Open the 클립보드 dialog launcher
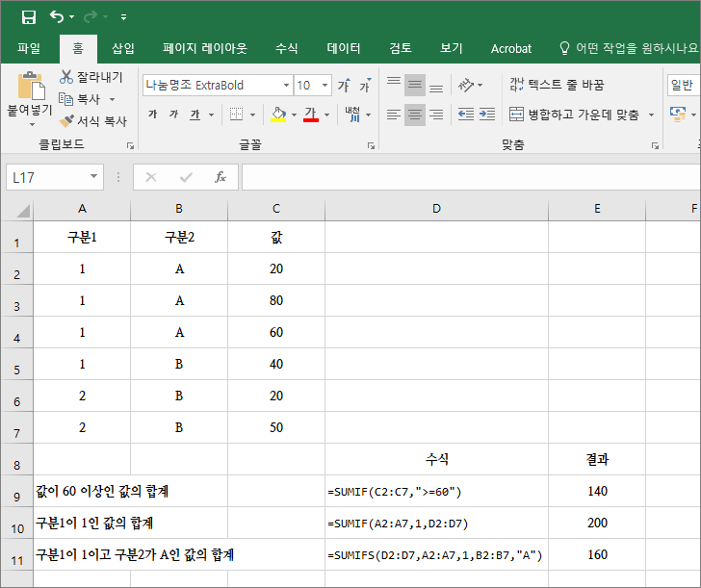Viewport: 701px width, 588px height. pos(130,145)
